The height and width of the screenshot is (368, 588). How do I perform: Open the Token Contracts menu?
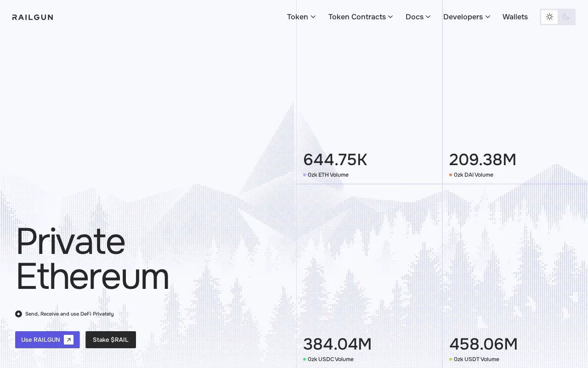(x=361, y=17)
